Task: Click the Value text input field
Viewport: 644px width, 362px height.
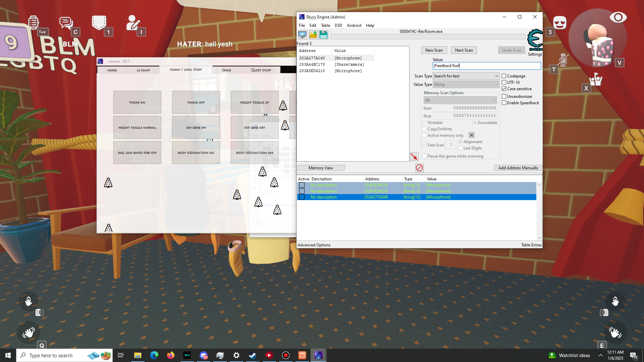Action: tap(486, 66)
